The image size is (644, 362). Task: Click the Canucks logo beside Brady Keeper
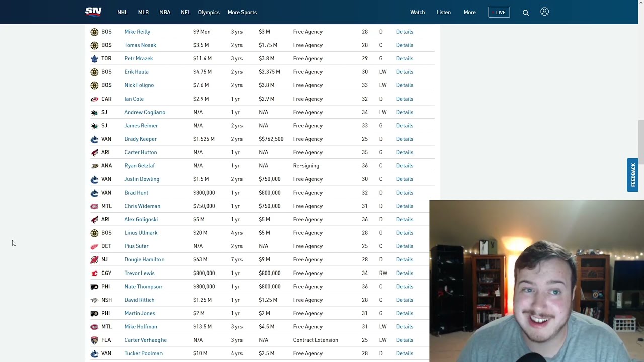94,139
